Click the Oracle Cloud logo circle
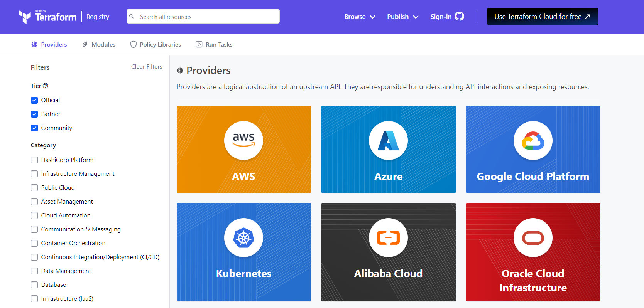This screenshot has height=308, width=644. coord(533,238)
